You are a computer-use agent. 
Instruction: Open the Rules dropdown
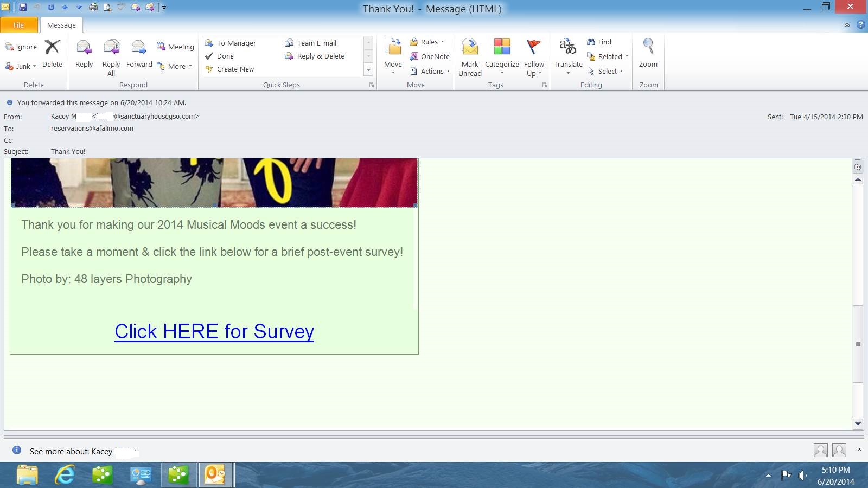pos(442,42)
